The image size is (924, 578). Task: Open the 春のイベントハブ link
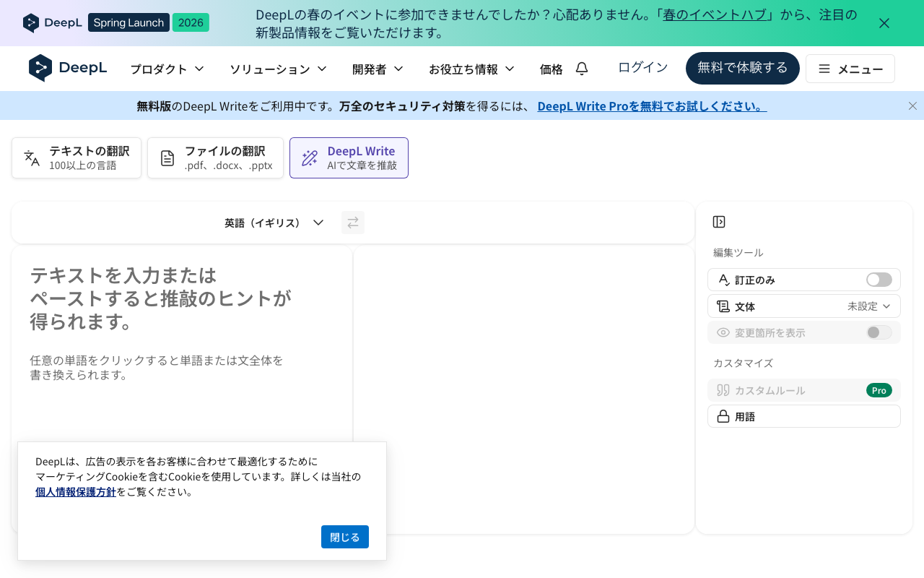pyautogui.click(x=715, y=14)
